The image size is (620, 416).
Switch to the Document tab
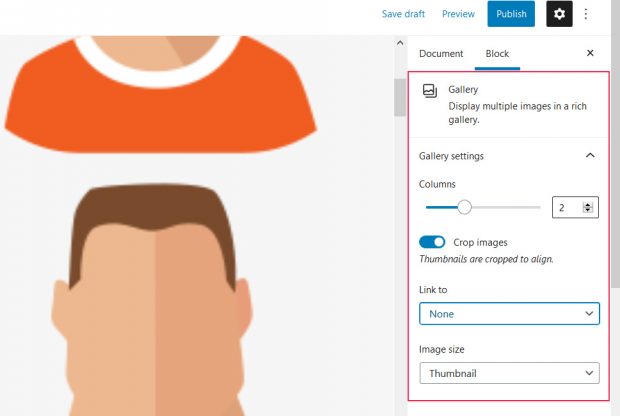click(441, 53)
